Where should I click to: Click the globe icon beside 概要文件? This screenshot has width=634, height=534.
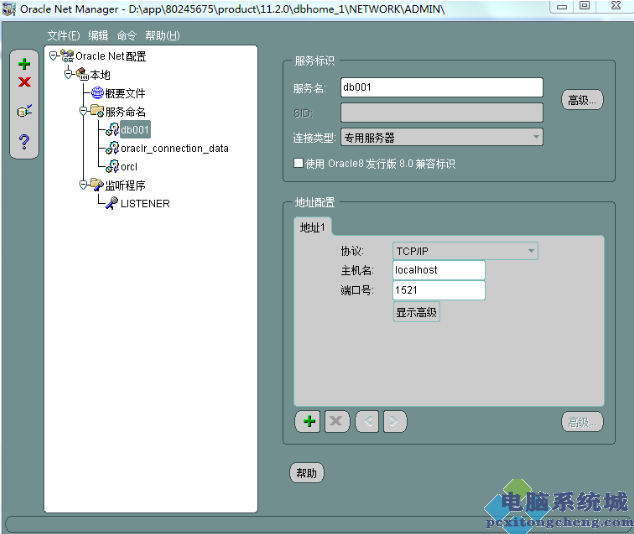[97, 93]
